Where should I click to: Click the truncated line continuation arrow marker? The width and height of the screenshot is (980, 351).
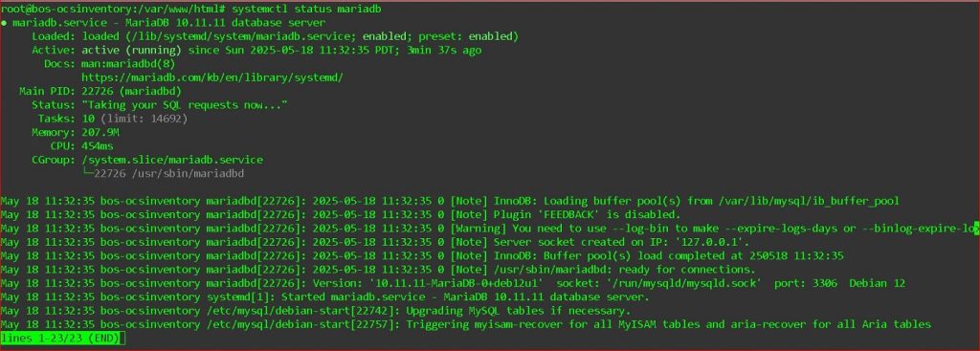point(976,229)
